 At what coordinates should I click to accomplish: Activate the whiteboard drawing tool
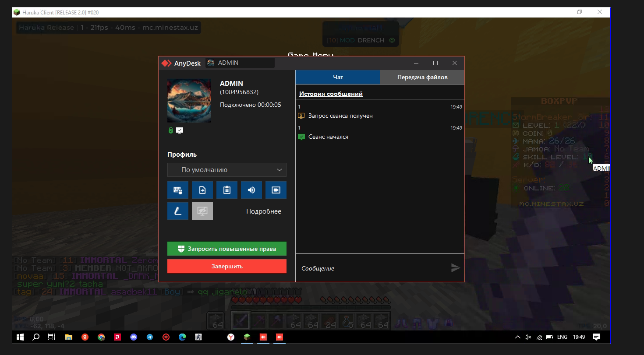point(178,211)
